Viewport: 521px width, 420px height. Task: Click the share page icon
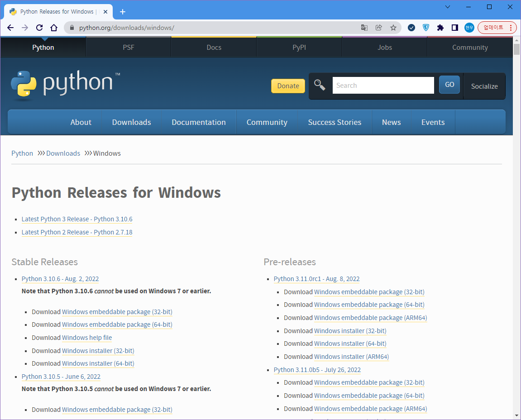point(379,28)
